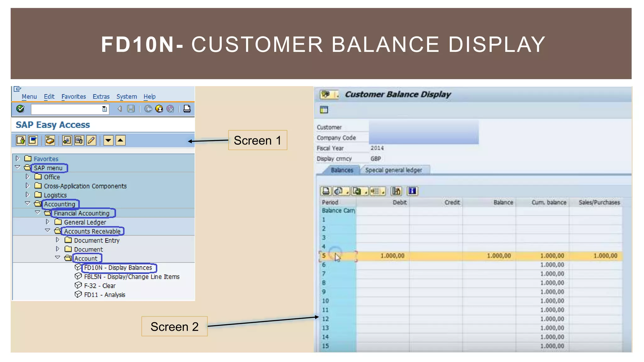Click the Print icon in toolbar
This screenshot has height=362, width=644.
pyautogui.click(x=187, y=109)
